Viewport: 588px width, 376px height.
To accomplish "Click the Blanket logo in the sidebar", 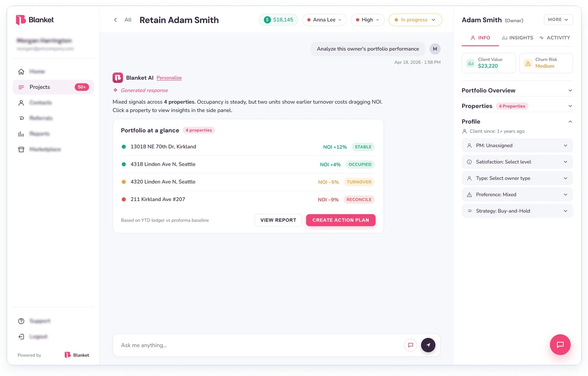I will pos(35,20).
